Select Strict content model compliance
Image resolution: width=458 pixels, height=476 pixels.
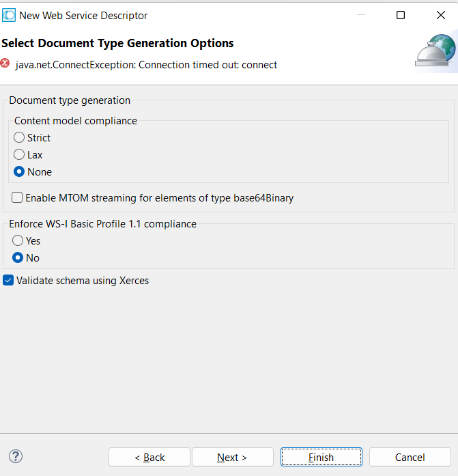click(19, 138)
